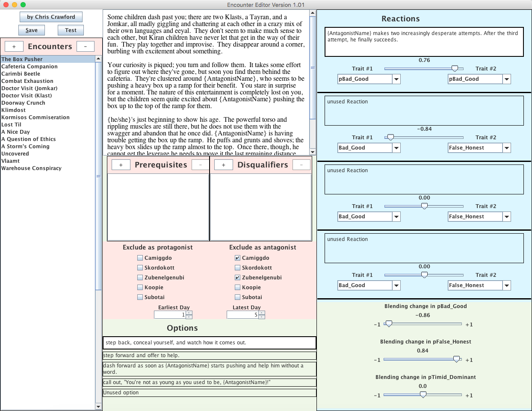The height and width of the screenshot is (411, 532).
Task: Add a new encounter with plus button
Action: tap(14, 47)
